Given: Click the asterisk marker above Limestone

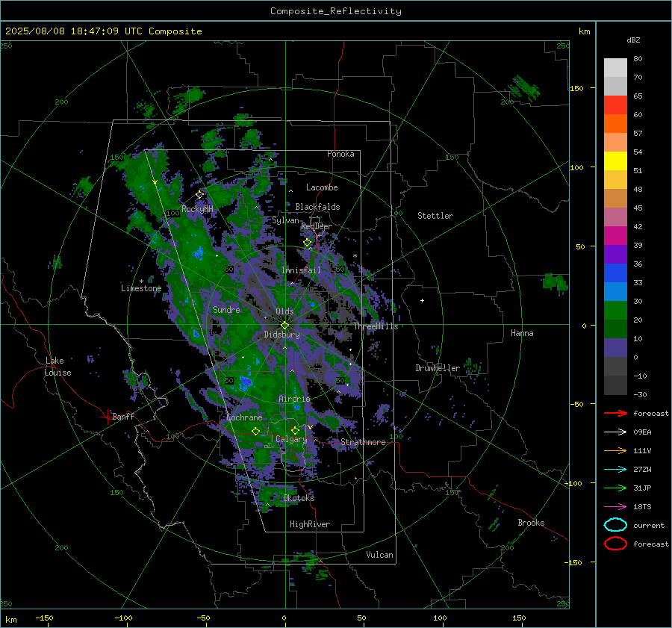Looking at the screenshot, I should [x=141, y=282].
